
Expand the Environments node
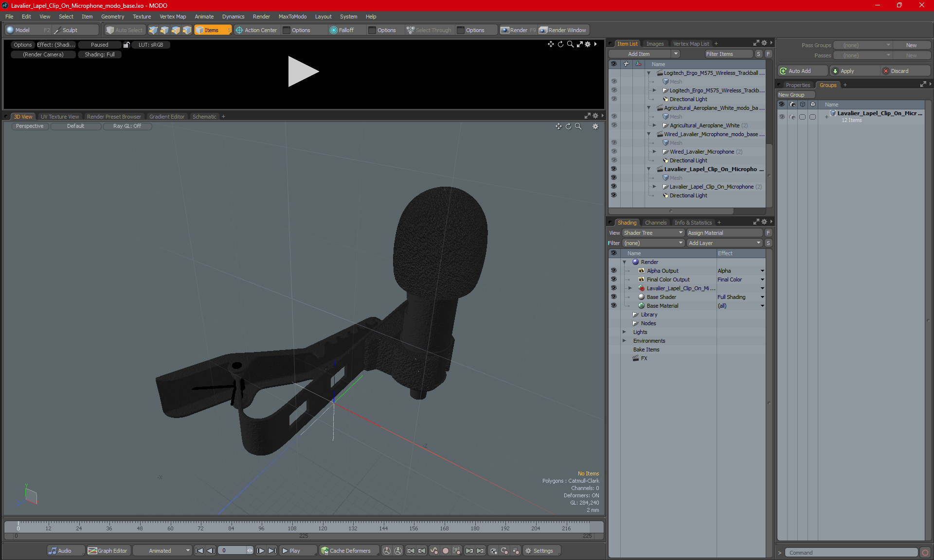tap(624, 341)
